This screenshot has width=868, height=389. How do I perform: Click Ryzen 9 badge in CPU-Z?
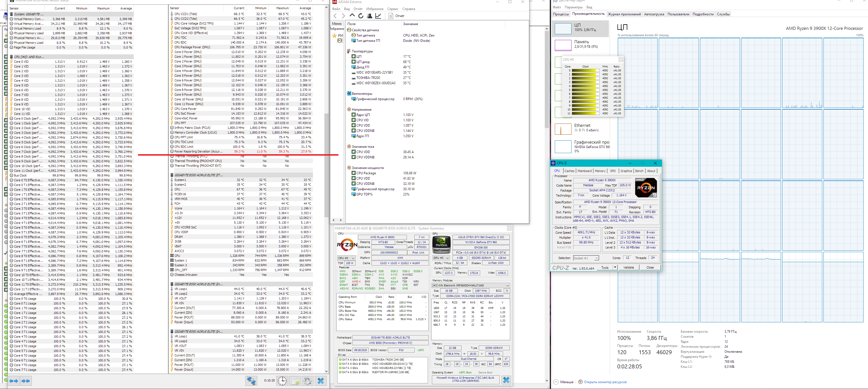point(646,187)
